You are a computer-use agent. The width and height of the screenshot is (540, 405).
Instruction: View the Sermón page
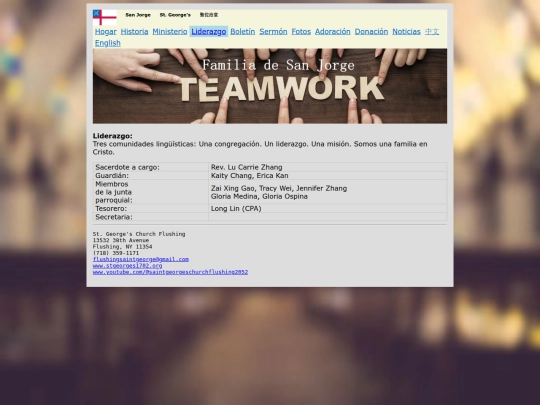pos(273,32)
